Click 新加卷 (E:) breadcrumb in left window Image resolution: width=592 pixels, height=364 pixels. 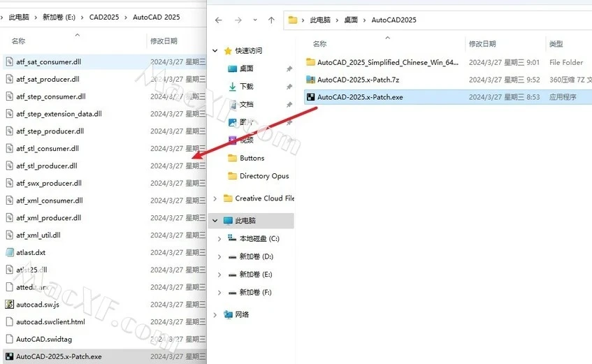point(59,17)
